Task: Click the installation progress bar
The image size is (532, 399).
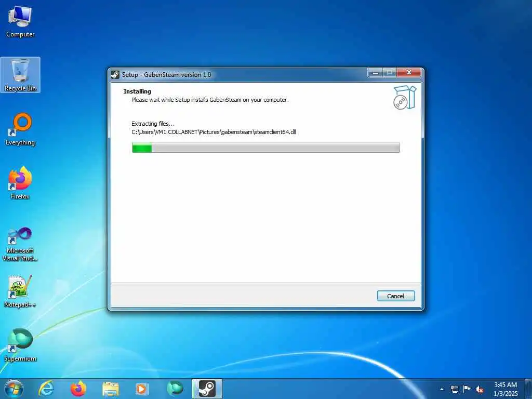Action: pos(265,148)
